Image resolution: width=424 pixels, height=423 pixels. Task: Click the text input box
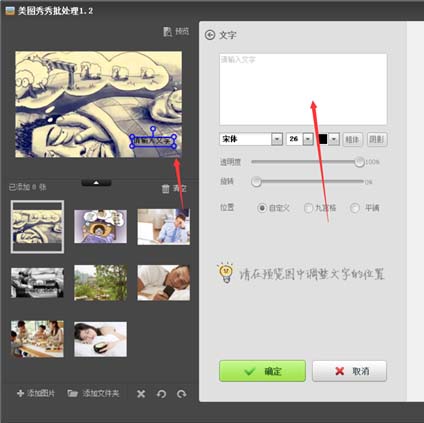(303, 89)
